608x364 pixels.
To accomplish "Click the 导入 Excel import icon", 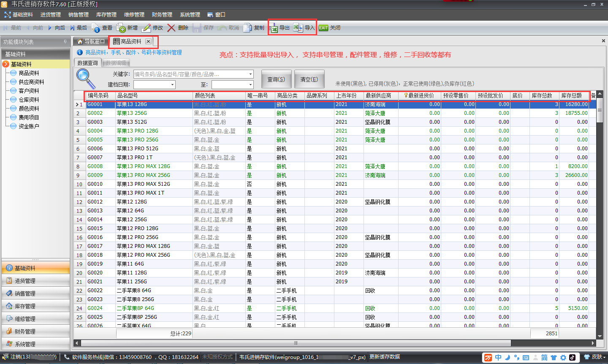I will click(298, 28).
